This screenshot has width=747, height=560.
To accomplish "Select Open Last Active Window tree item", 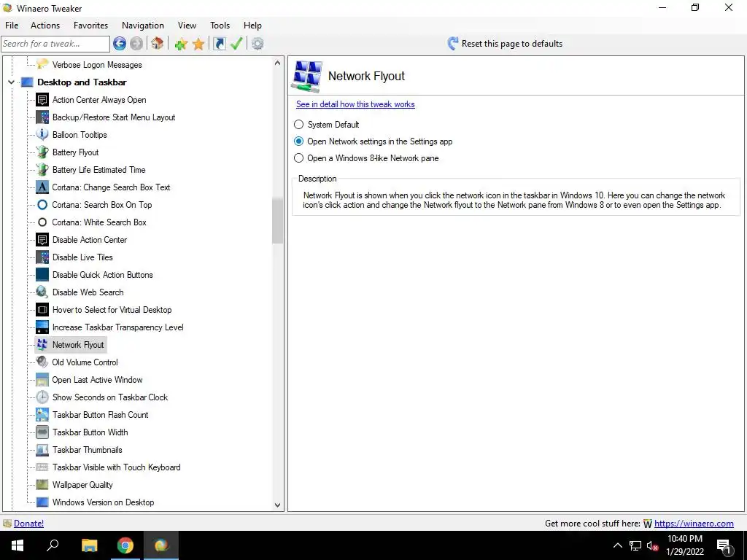I will click(x=97, y=380).
